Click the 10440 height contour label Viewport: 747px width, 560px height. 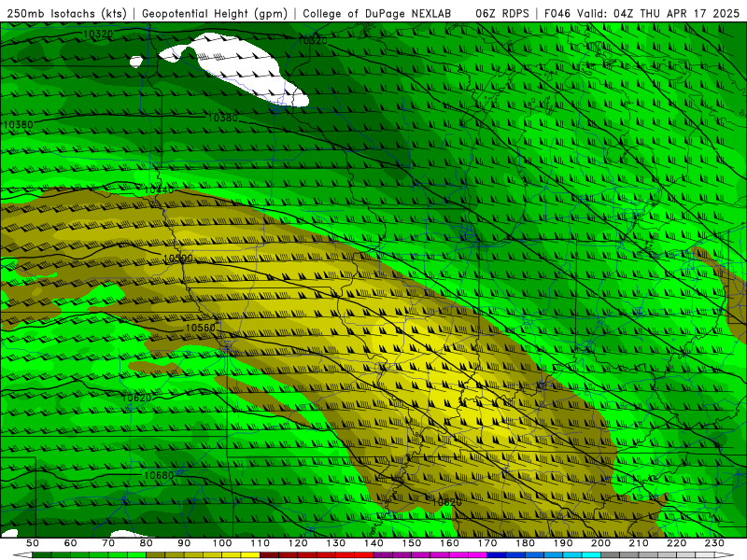159,190
